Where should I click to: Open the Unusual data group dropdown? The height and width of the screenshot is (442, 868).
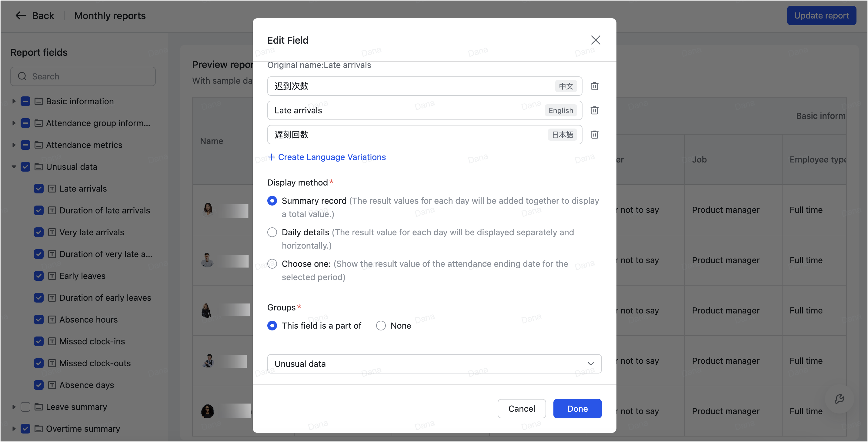pos(434,364)
